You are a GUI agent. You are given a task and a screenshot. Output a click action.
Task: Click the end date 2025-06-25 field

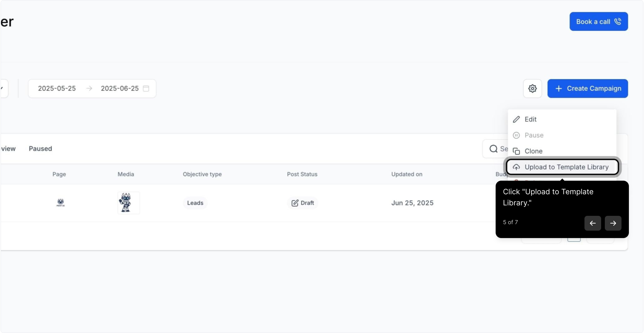tap(120, 88)
